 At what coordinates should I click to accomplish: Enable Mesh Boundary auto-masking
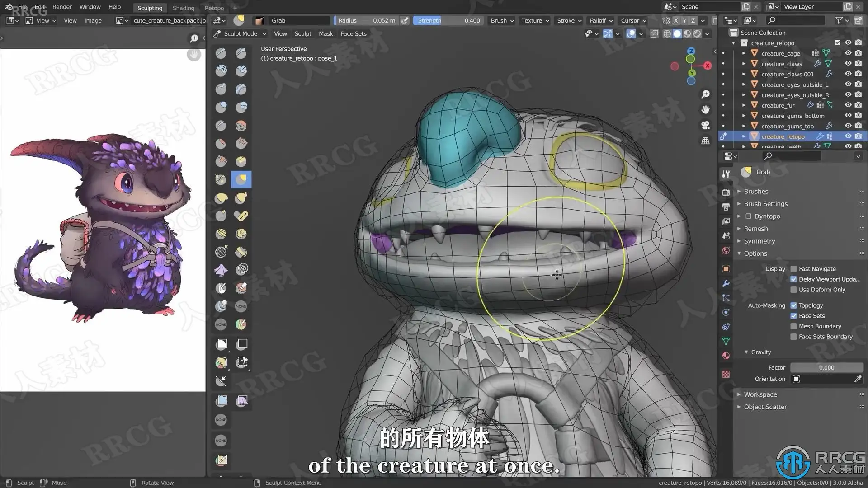[793, 326]
